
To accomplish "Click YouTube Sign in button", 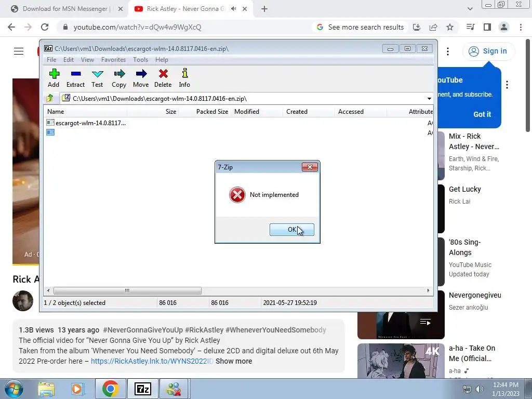I will click(x=488, y=51).
